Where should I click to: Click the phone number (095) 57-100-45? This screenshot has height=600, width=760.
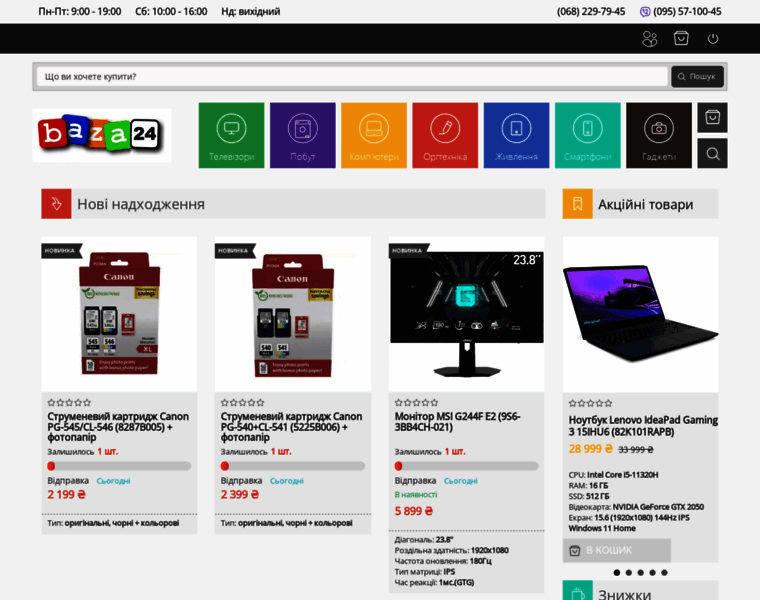(687, 12)
